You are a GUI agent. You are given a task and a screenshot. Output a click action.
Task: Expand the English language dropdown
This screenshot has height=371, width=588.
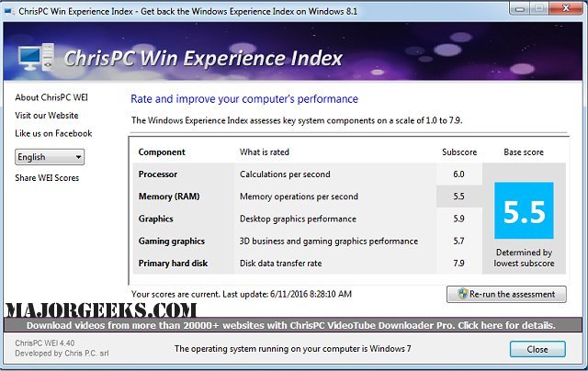[x=50, y=157]
